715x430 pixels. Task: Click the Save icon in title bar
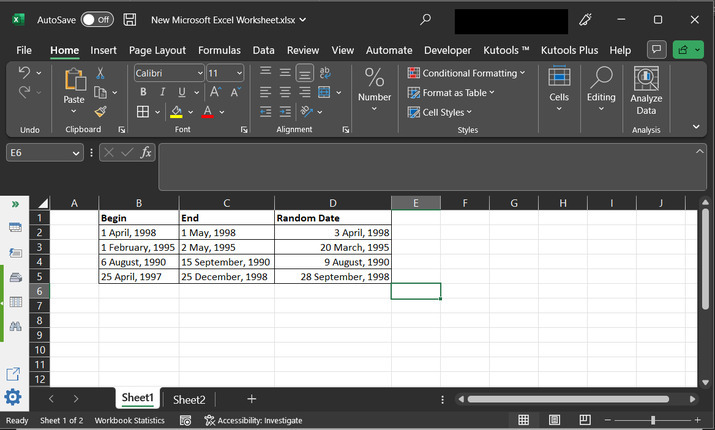(130, 19)
